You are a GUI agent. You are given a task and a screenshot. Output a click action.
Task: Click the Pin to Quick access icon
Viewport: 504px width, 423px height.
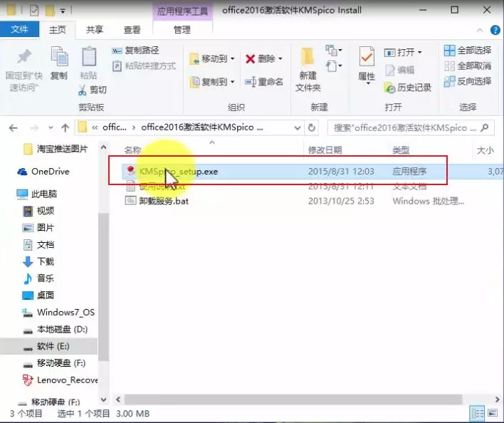pos(24,56)
